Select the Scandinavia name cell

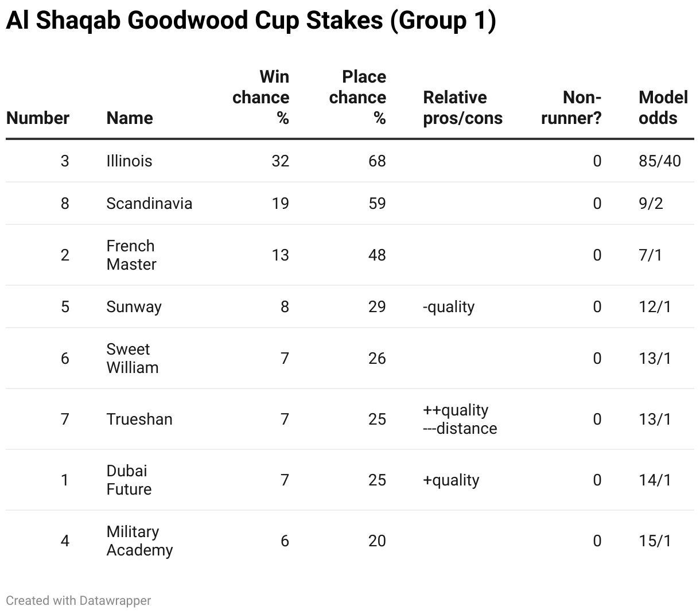click(149, 204)
